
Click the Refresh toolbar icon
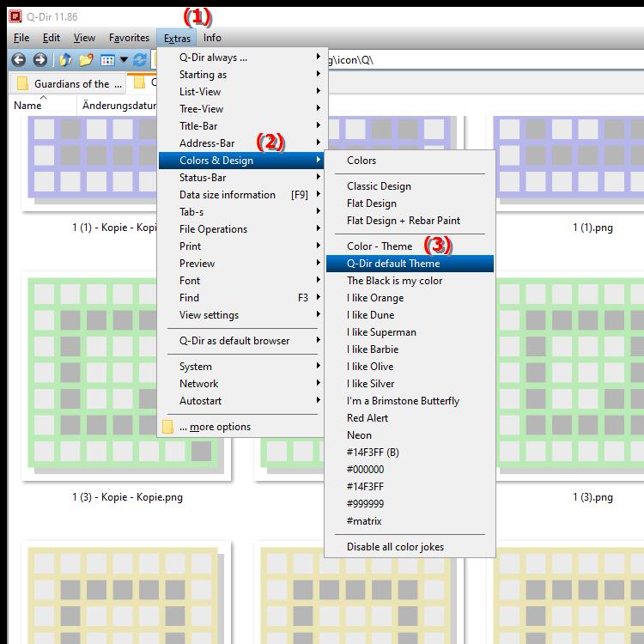[x=139, y=60]
